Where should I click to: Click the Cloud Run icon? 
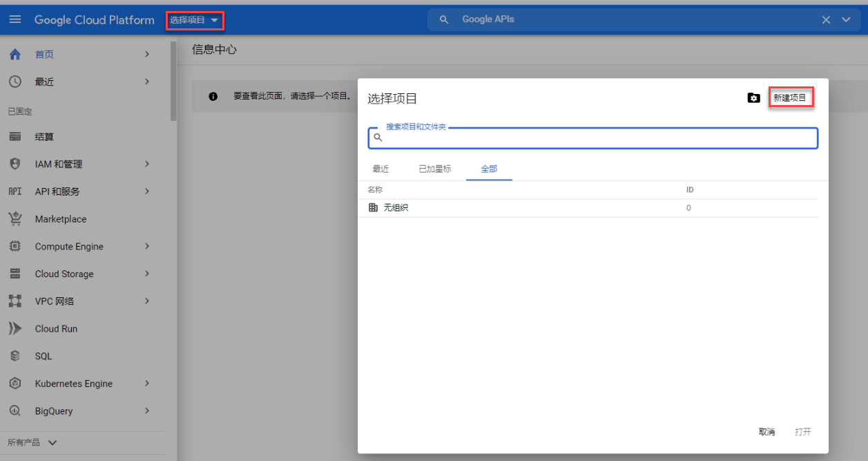click(x=15, y=329)
